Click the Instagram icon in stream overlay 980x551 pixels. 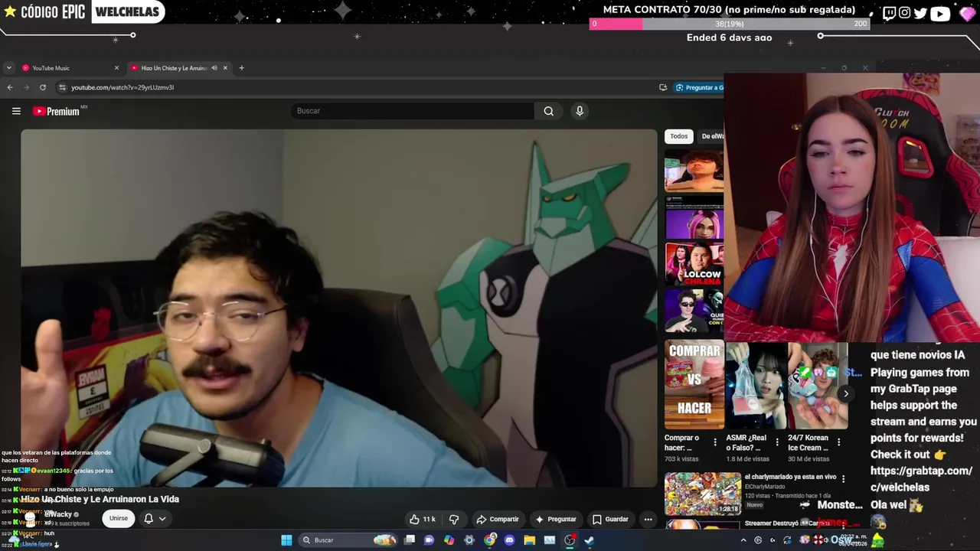904,13
